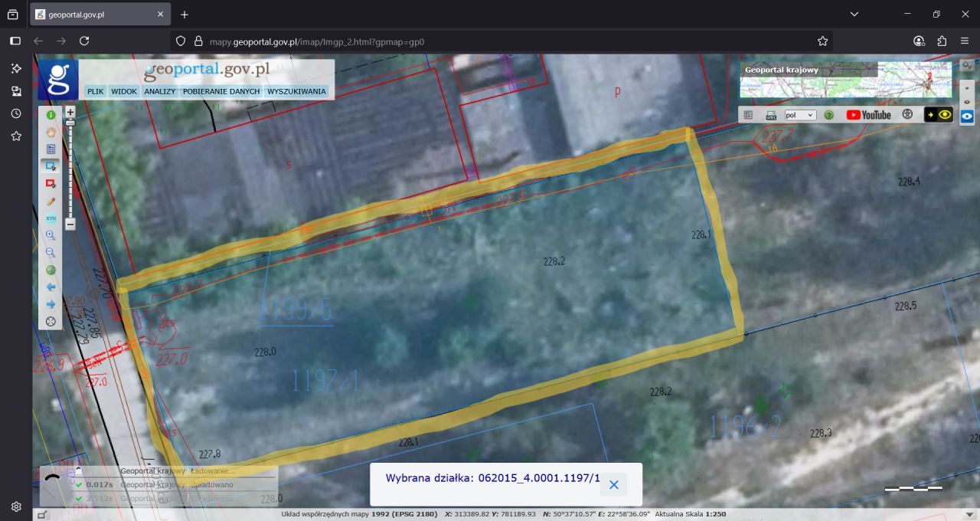980x521 pixels.
Task: Go to previous map view arrow
Action: pyautogui.click(x=51, y=287)
